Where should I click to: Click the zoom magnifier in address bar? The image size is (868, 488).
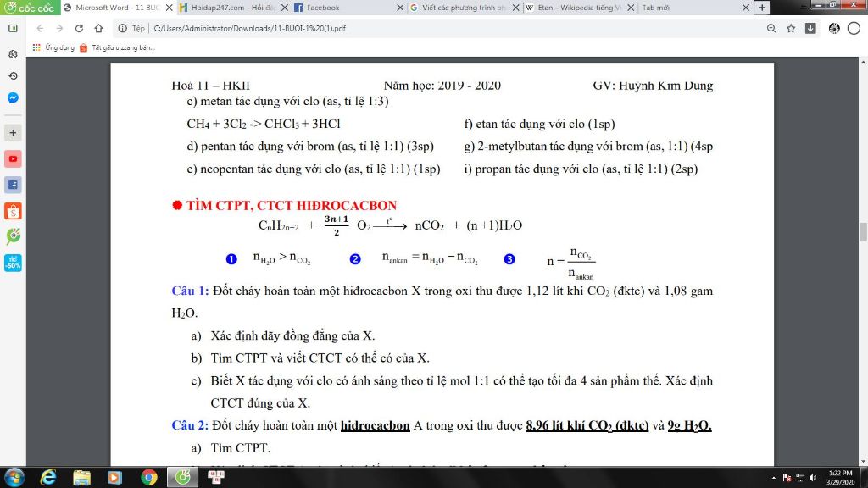pyautogui.click(x=771, y=28)
